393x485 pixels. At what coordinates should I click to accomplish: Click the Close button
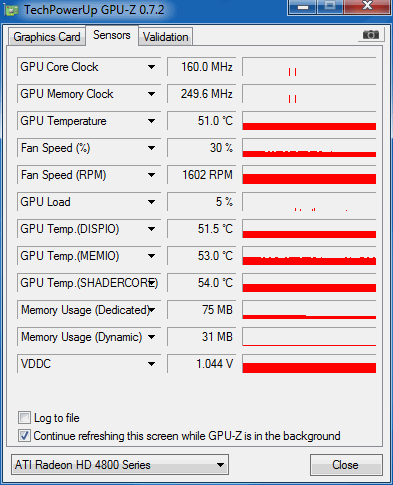coord(346,465)
